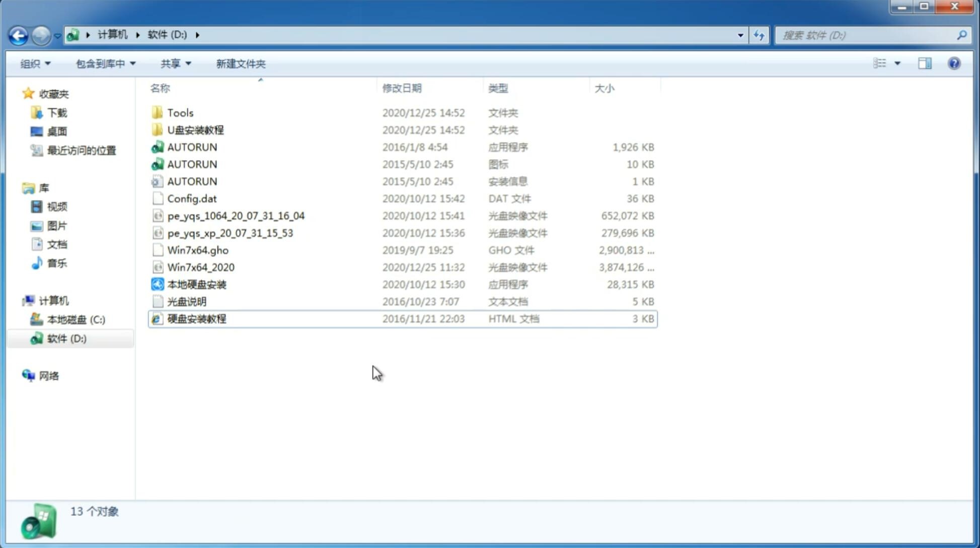The width and height of the screenshot is (980, 548).
Task: Open 硬盘安装教程 HTML document
Action: point(196,318)
